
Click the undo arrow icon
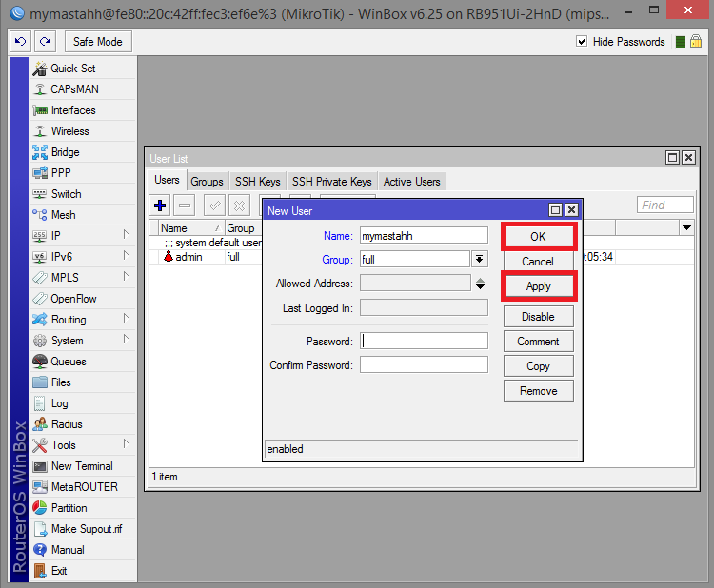[x=21, y=42]
